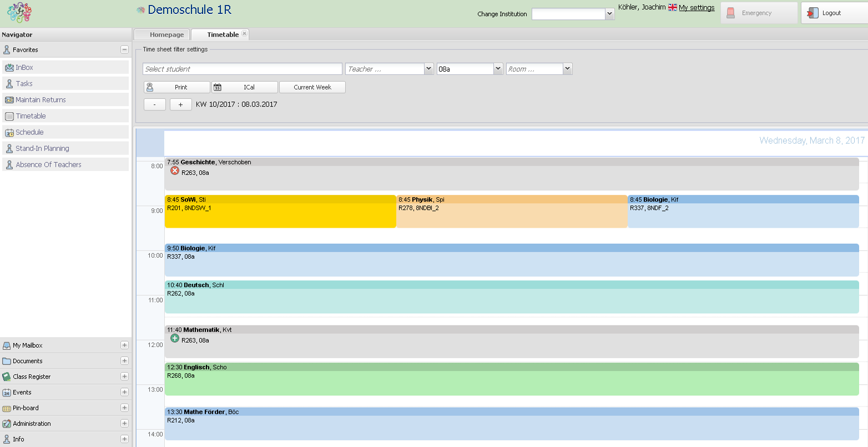Expand the My Mailbox section
Screen dimensions: 868x447
[x=124, y=345]
